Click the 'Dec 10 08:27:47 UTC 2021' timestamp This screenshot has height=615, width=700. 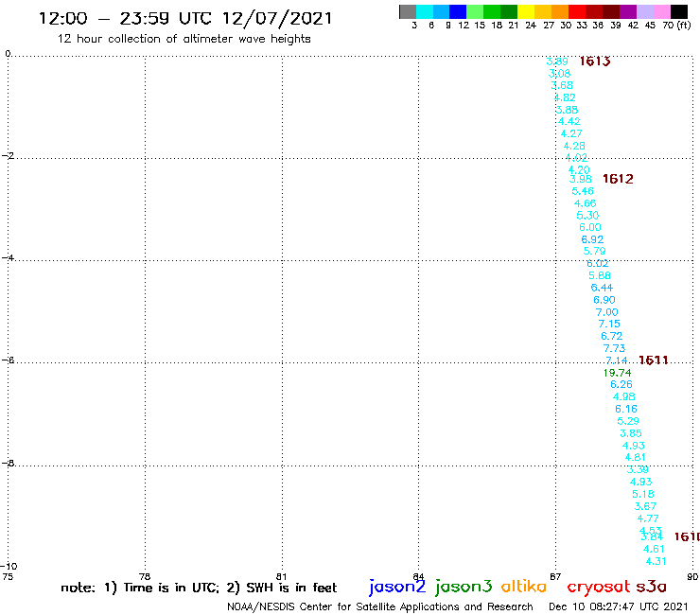click(x=619, y=606)
